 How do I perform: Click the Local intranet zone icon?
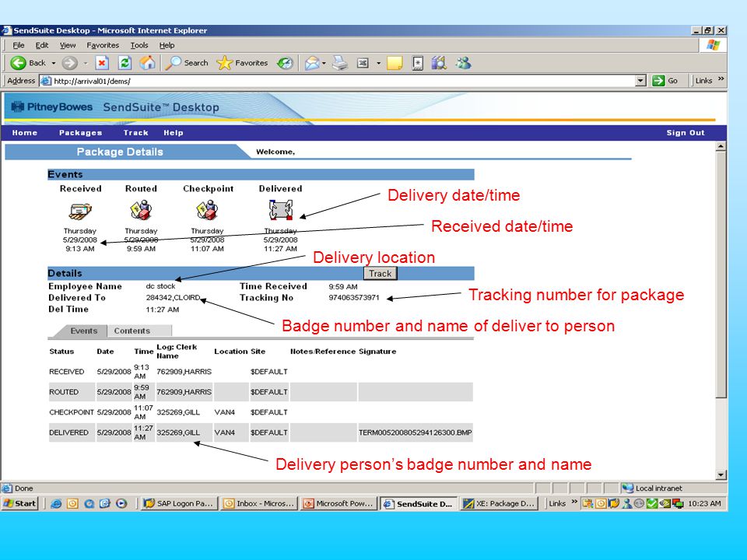628,488
